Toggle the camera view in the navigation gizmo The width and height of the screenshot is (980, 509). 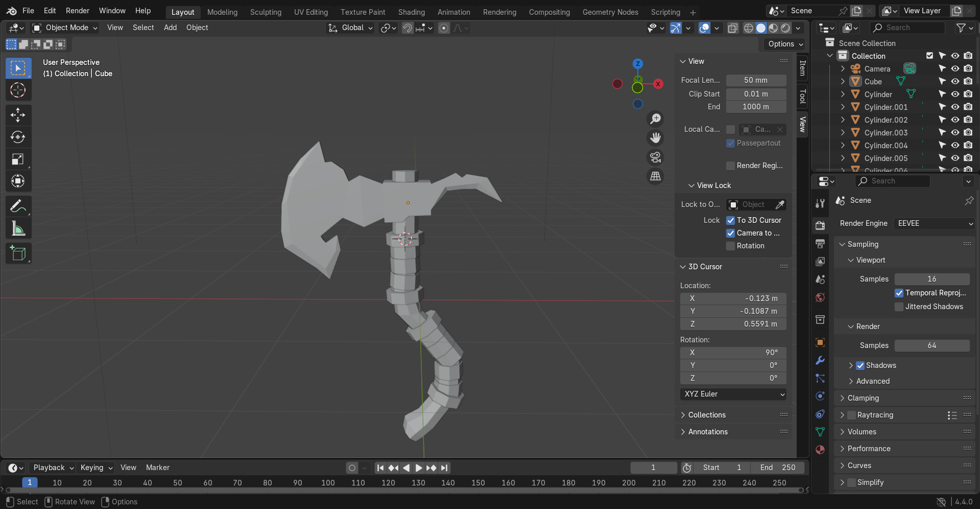655,157
